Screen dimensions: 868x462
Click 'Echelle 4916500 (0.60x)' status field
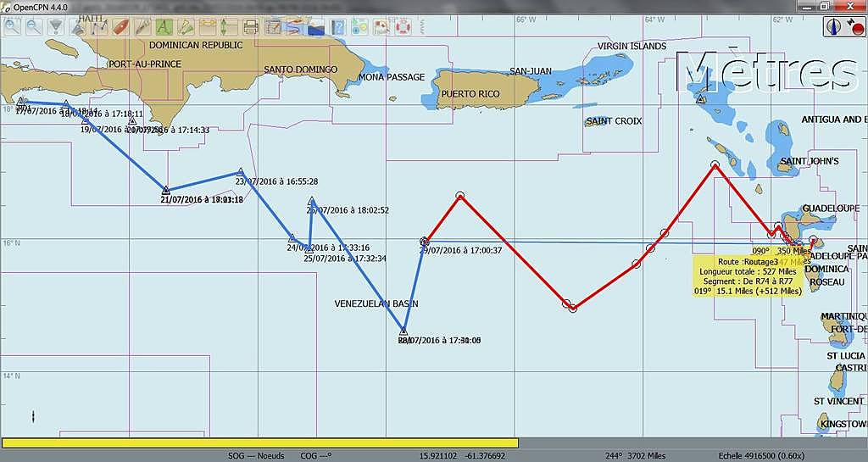pyautogui.click(x=761, y=456)
